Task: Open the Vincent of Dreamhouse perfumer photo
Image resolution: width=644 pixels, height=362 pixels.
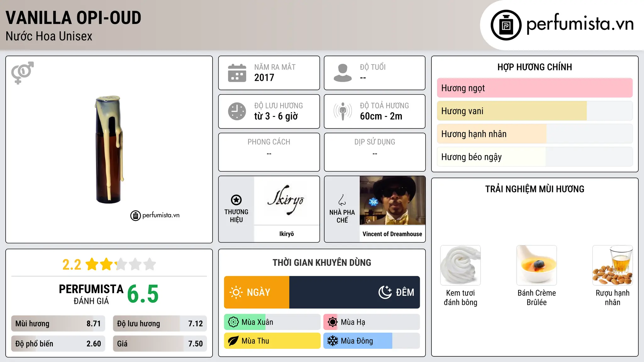Action: pyautogui.click(x=392, y=200)
